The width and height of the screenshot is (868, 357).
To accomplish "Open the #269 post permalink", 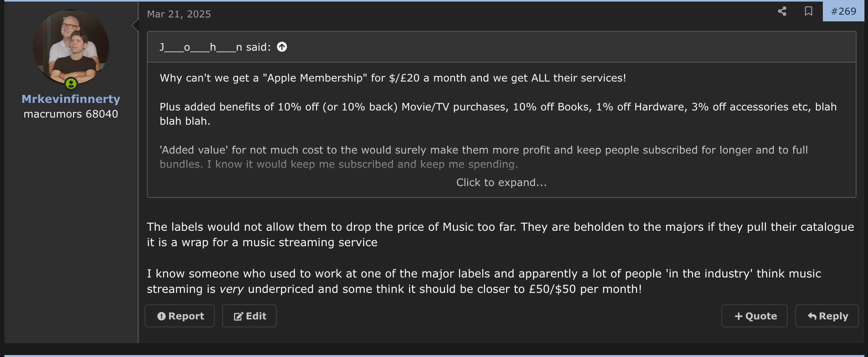I will point(843,11).
